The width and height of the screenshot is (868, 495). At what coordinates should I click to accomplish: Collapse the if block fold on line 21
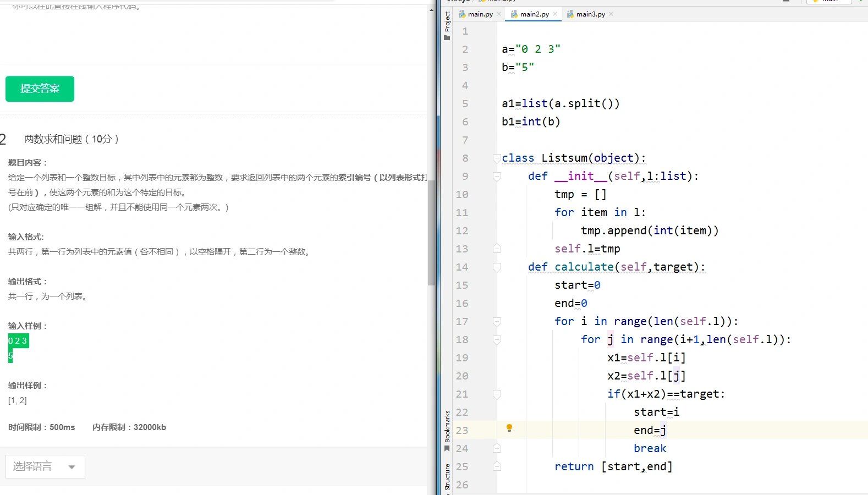coord(497,394)
